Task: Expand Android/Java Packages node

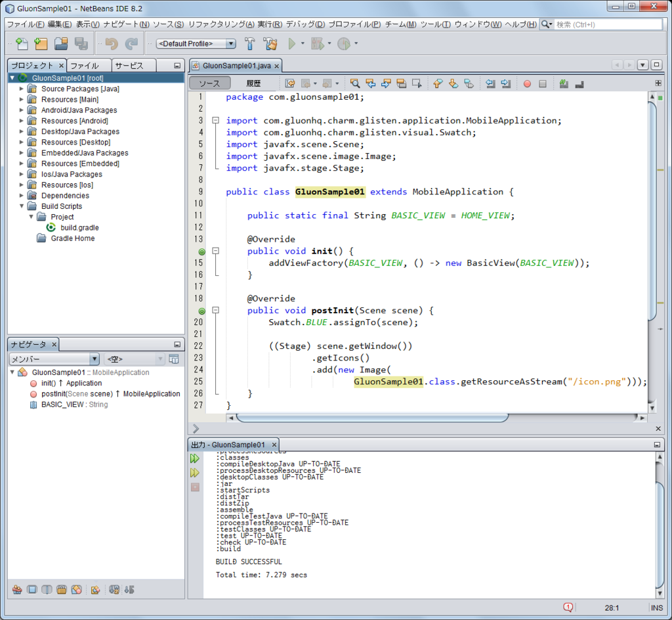Action: coord(22,110)
